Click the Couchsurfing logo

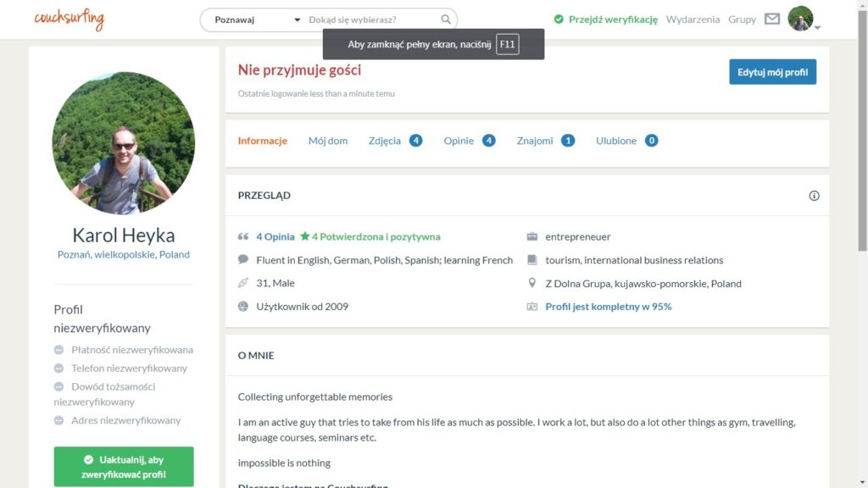coord(70,20)
